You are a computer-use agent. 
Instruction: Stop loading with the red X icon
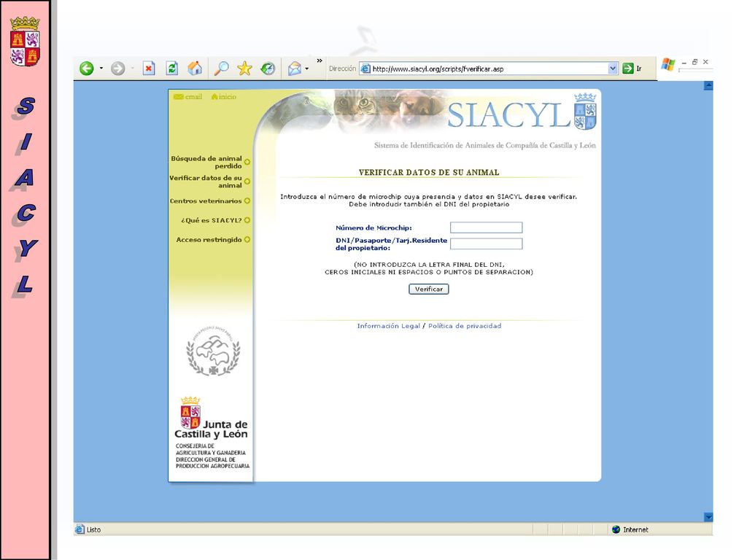tap(149, 69)
